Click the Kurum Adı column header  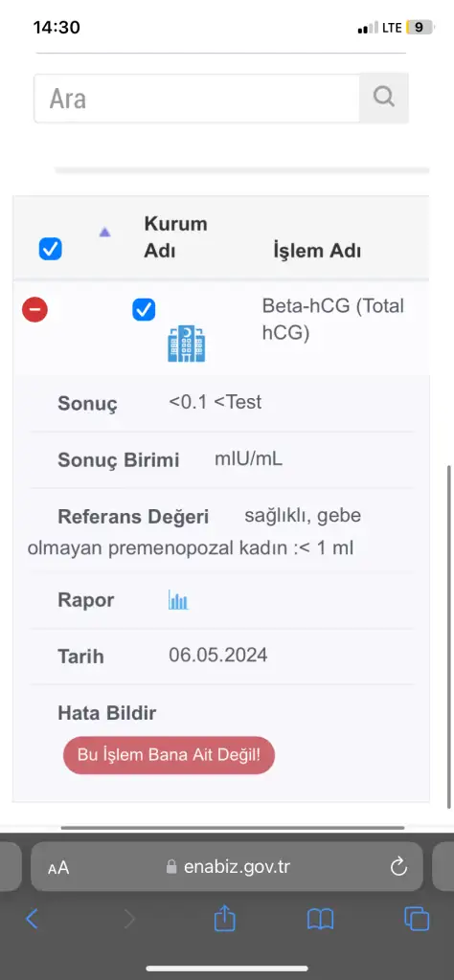[x=175, y=237]
